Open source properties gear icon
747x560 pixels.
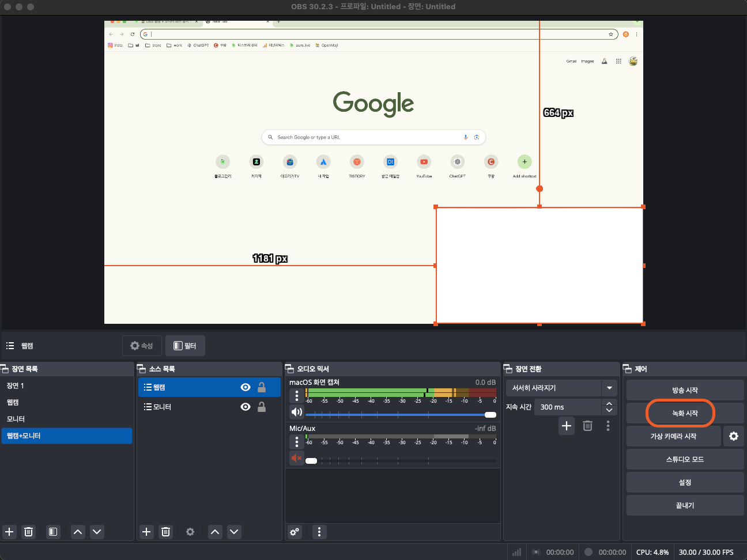(x=190, y=532)
